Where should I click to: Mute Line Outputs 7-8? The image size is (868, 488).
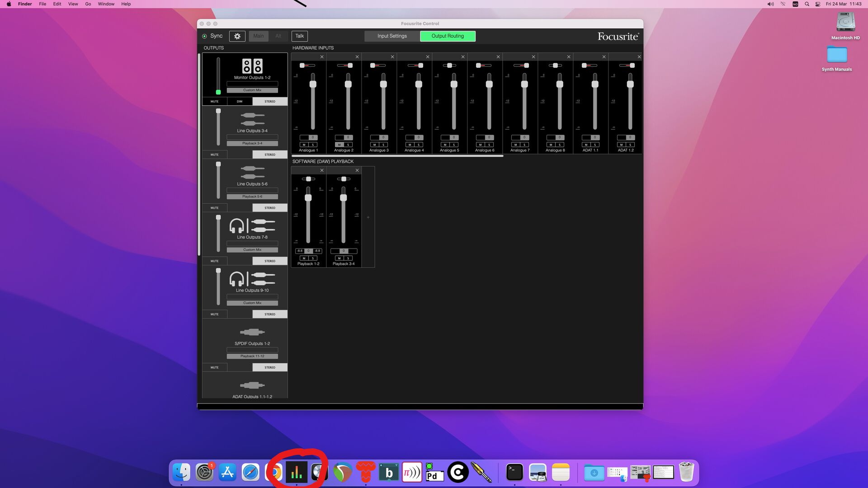pyautogui.click(x=214, y=261)
